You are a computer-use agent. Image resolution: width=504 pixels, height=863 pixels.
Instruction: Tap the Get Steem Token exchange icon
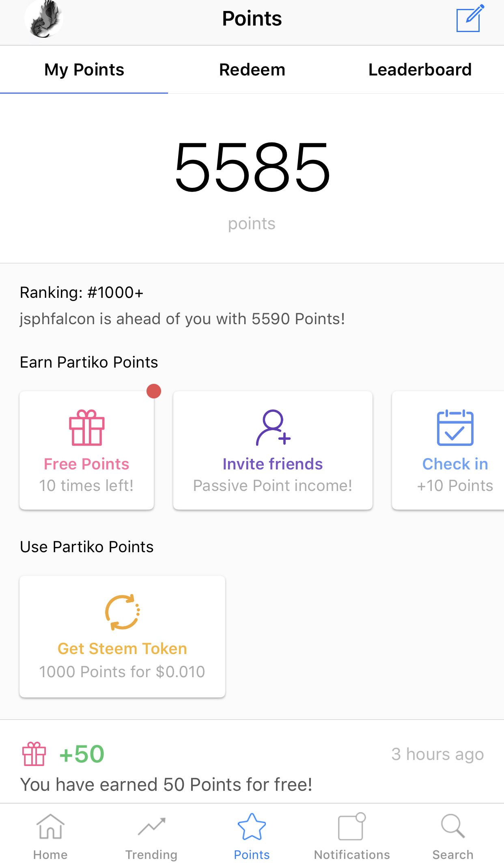tap(123, 612)
